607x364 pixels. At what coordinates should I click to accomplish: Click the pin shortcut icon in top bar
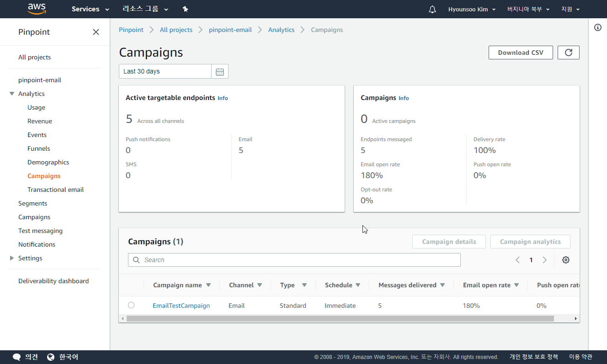pos(185,9)
